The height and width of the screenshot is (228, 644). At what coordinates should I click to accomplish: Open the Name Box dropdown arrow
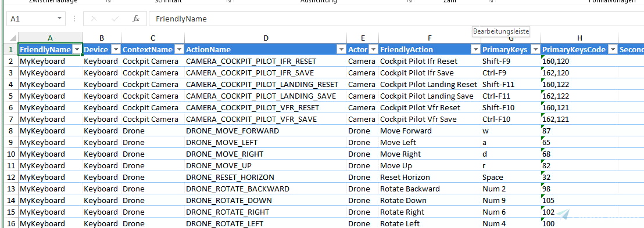(59, 19)
